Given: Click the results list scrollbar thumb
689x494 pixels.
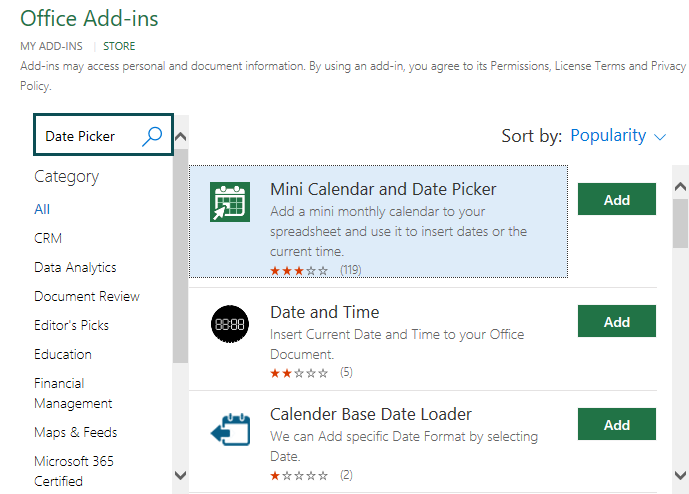Looking at the screenshot, I should coord(680,224).
